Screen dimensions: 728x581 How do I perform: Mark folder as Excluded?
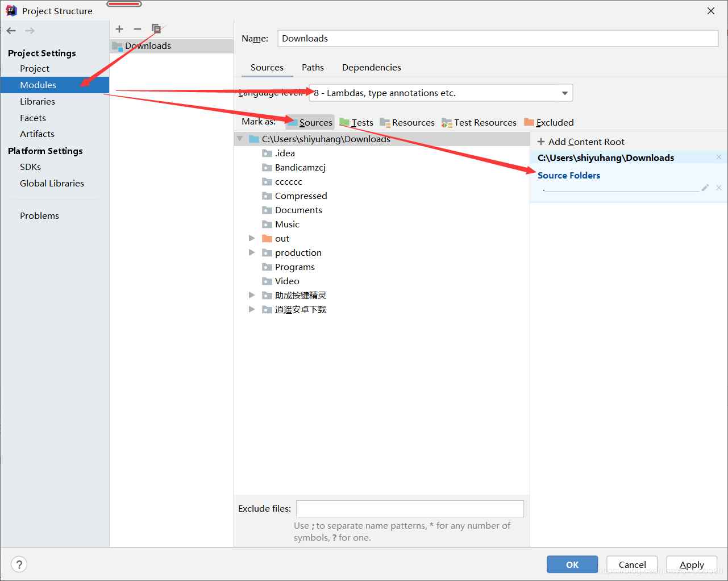(549, 122)
